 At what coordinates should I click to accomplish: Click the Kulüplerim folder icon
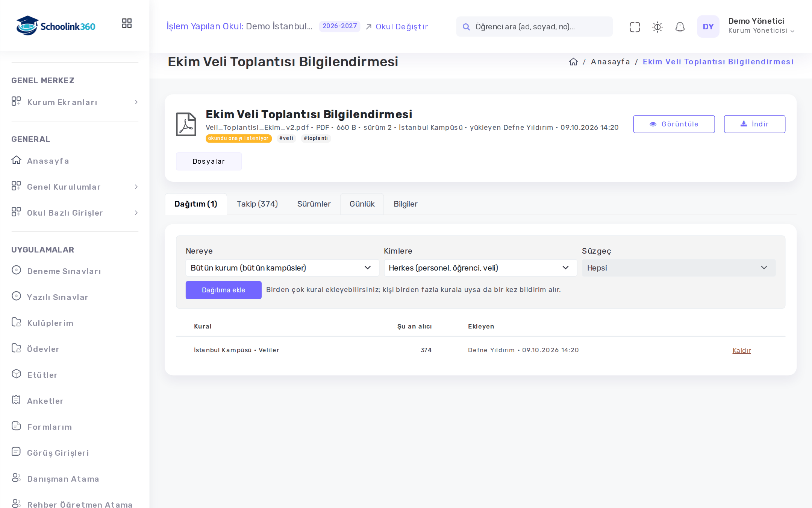pos(16,322)
